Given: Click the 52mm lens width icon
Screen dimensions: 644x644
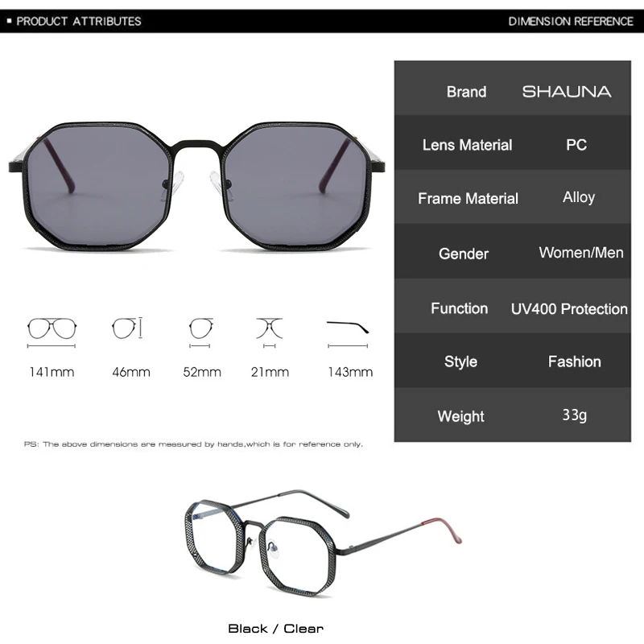Looking at the screenshot, I should click(x=200, y=332).
